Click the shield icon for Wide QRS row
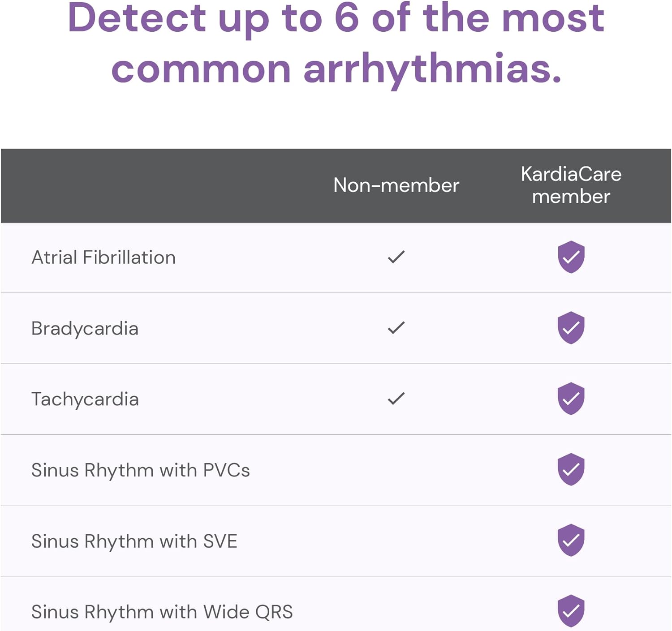Screen dimensions: 672x631 point(571,611)
